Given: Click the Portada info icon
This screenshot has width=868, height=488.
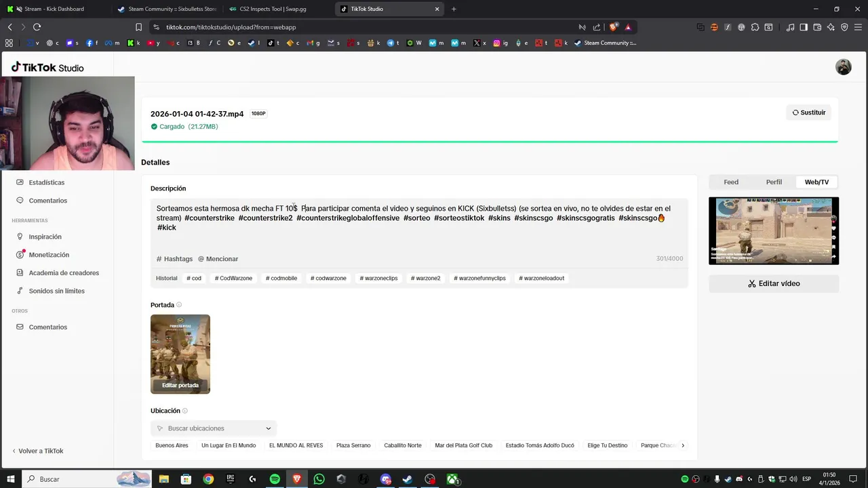Looking at the screenshot, I should (x=179, y=305).
